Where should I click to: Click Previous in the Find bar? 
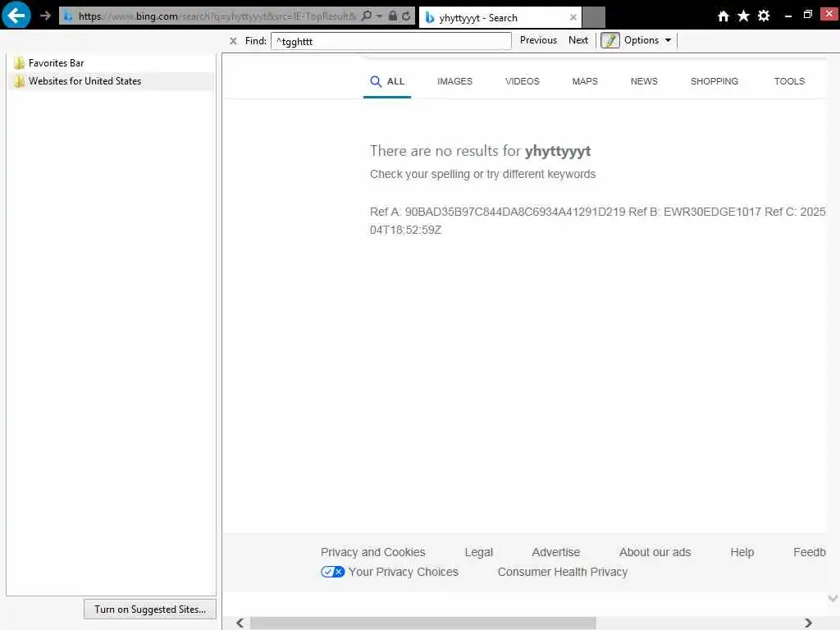coord(538,40)
